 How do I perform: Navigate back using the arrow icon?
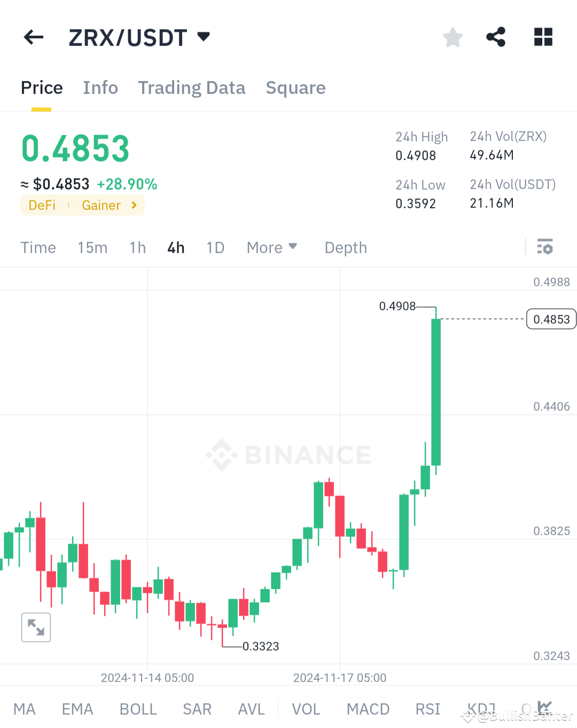(x=33, y=37)
